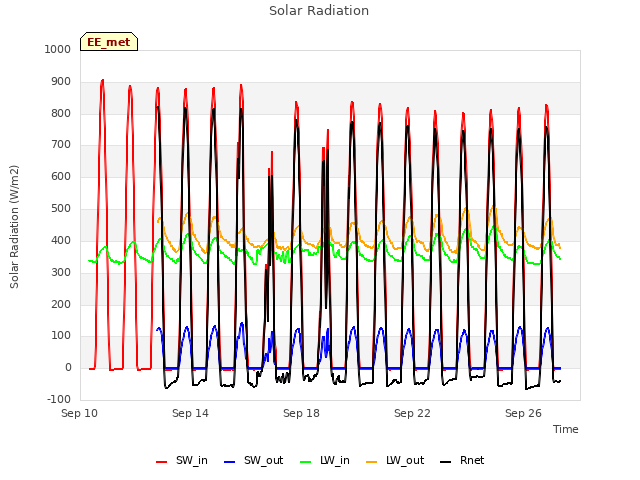The height and width of the screenshot is (480, 640).
Task: Click the Sep 26 axis tick label
Action: point(523,413)
